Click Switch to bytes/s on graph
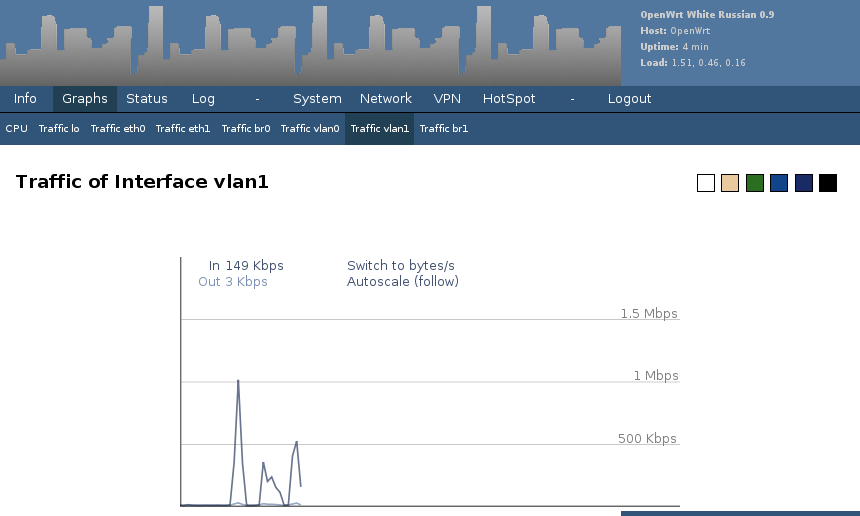 400,266
